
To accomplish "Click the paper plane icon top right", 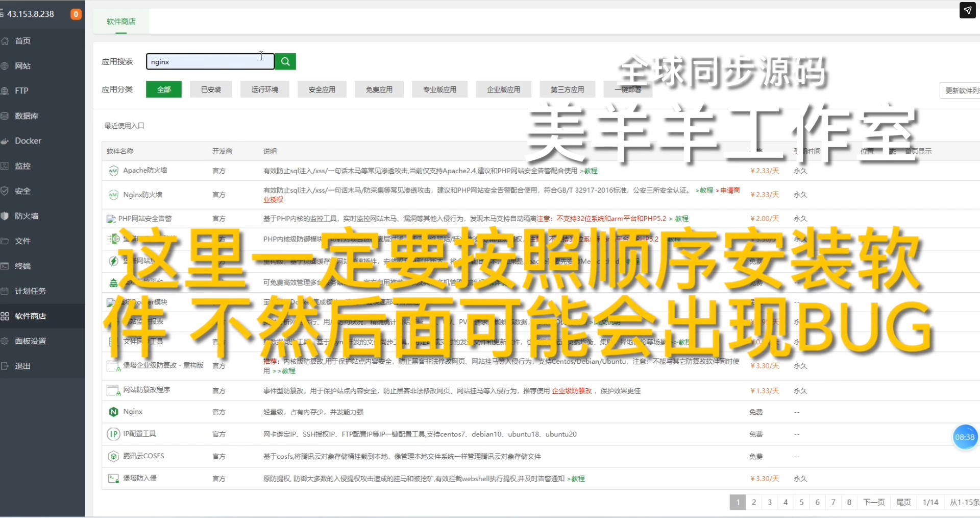I will tap(967, 10).
